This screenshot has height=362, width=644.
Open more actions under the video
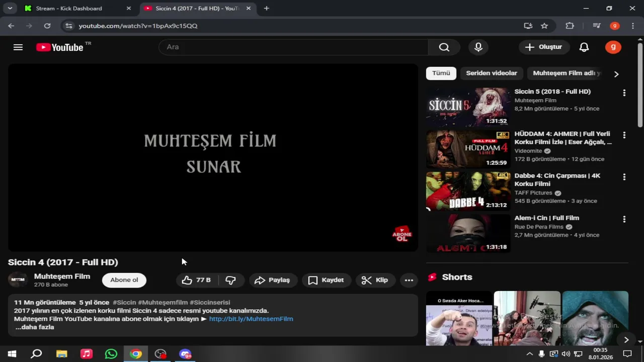pos(409,280)
